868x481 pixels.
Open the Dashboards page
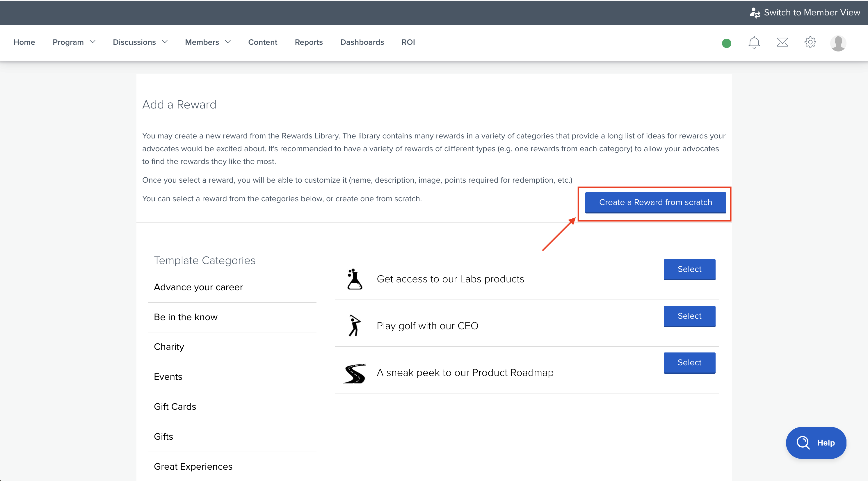(x=362, y=42)
